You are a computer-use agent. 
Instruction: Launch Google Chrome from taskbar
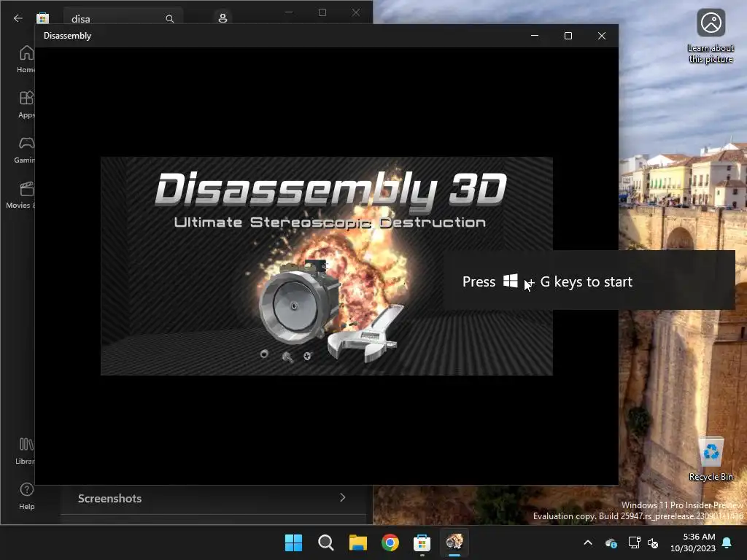pos(390,542)
